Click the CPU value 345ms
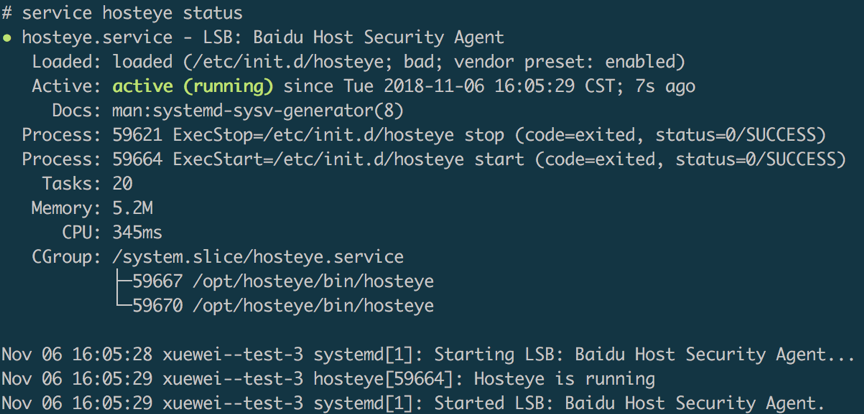The height and width of the screenshot is (414, 864). click(x=137, y=233)
